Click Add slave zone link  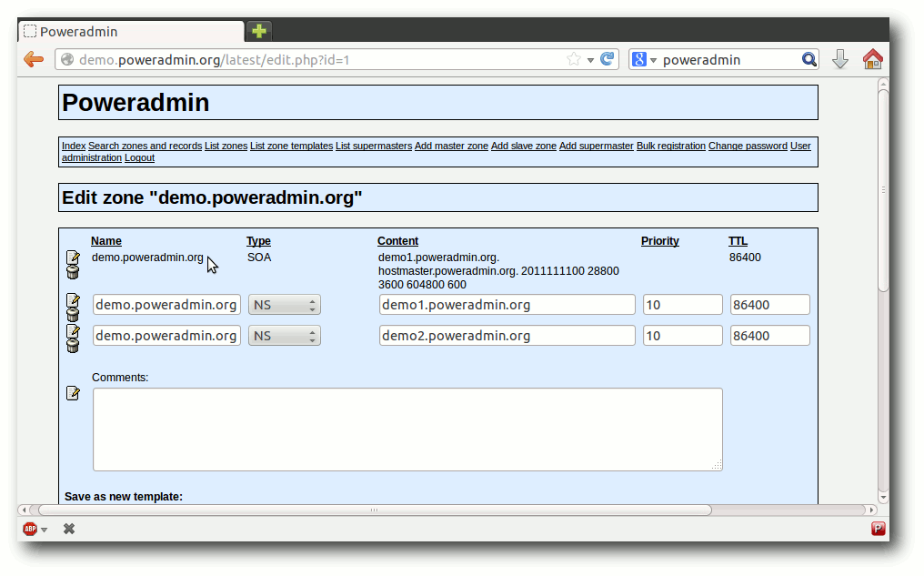click(x=523, y=146)
